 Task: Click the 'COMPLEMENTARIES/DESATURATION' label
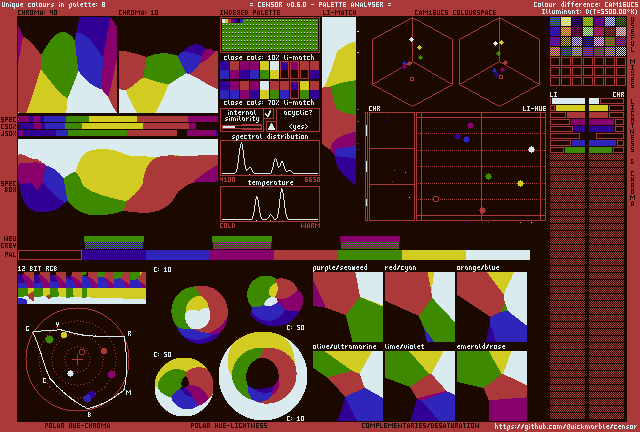pos(420,425)
